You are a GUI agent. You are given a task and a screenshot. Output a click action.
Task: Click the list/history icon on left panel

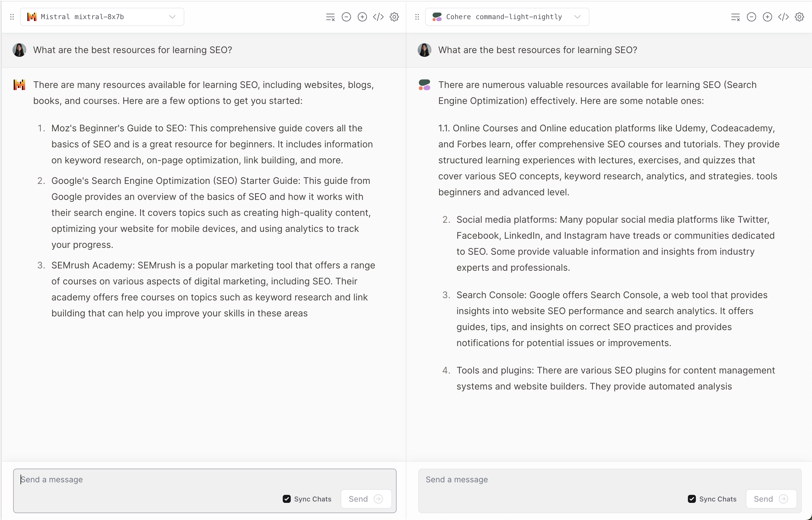tap(330, 16)
